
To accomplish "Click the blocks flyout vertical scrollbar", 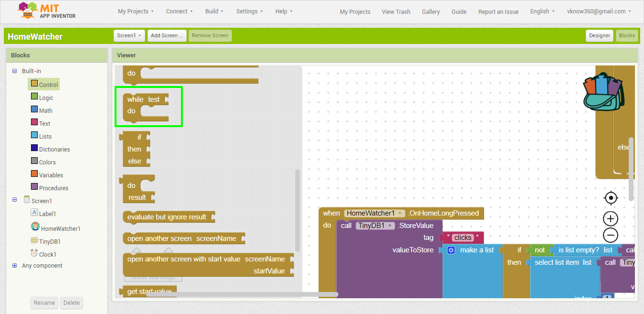I will click(298, 210).
